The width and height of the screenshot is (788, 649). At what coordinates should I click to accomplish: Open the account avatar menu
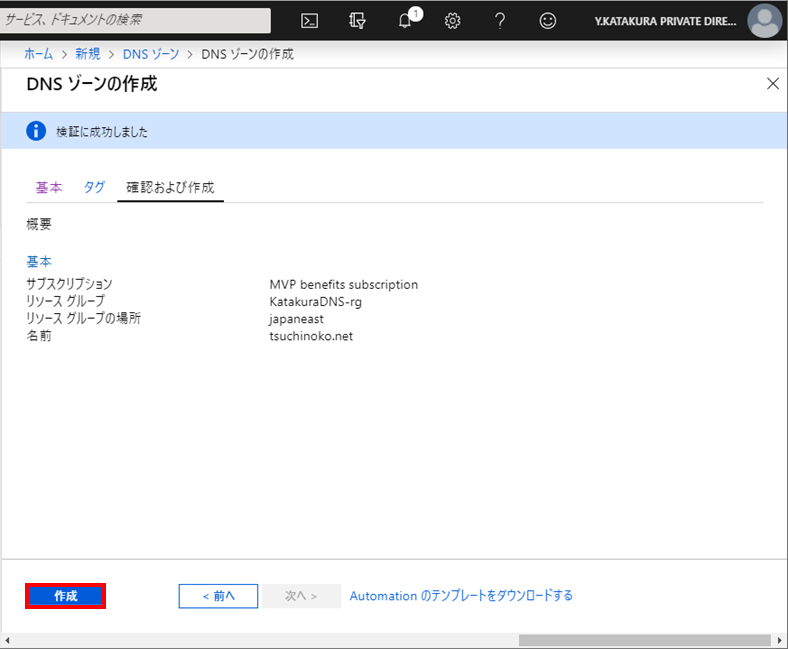(764, 21)
